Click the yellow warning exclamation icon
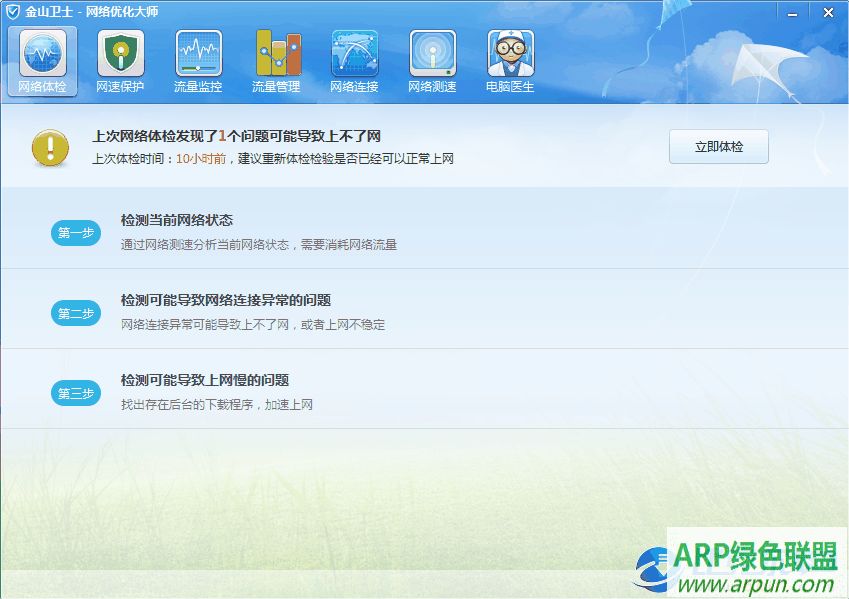The width and height of the screenshot is (849, 599). pos(50,147)
